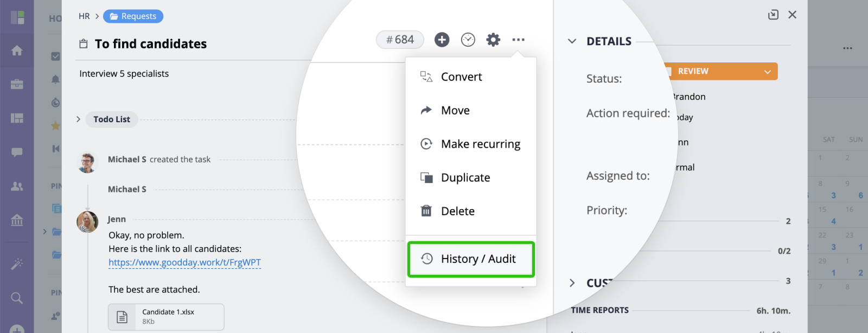
Task: Open the REVIEW status dropdown
Action: [721, 71]
